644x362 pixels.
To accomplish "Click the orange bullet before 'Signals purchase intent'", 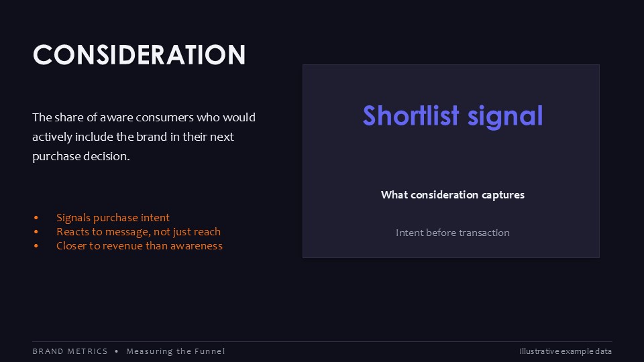I will [x=36, y=218].
